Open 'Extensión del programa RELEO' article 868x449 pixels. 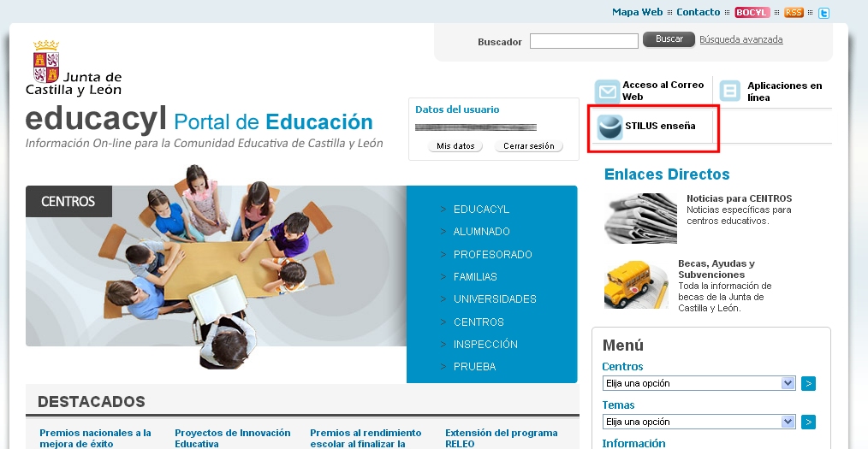click(501, 438)
